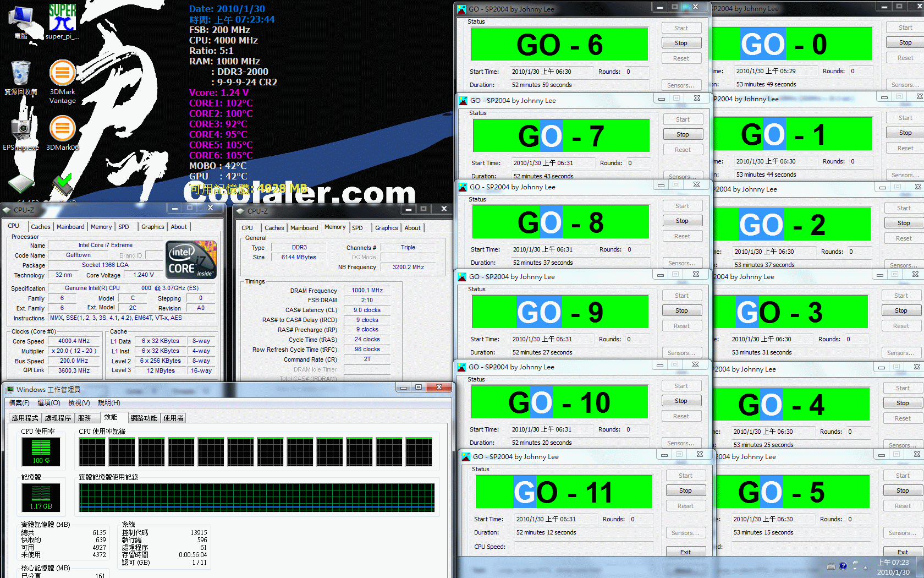Open the 電腦 (Computer) desktop icon
924x578 pixels.
[x=21, y=22]
